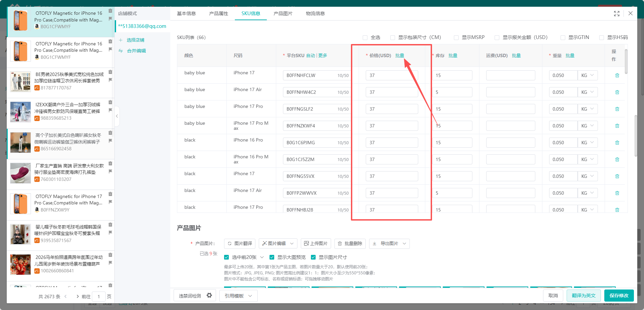Open dropdown arrow next to 选中前20张
This screenshot has width=644, height=310.
click(x=262, y=257)
